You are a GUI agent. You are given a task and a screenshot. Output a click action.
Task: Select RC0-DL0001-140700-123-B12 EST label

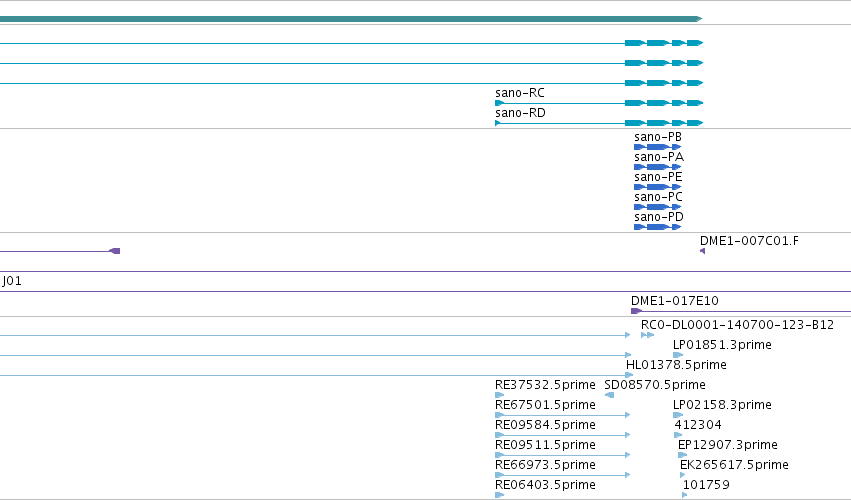coord(737,325)
